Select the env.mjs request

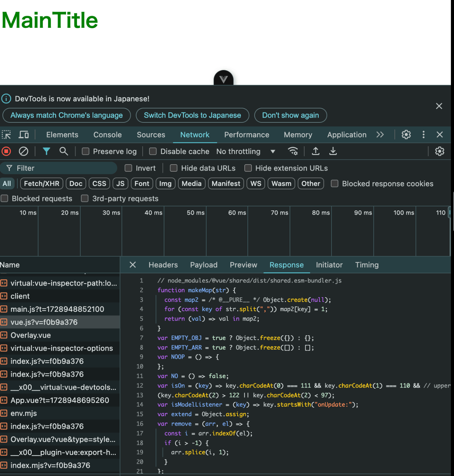coord(60,413)
